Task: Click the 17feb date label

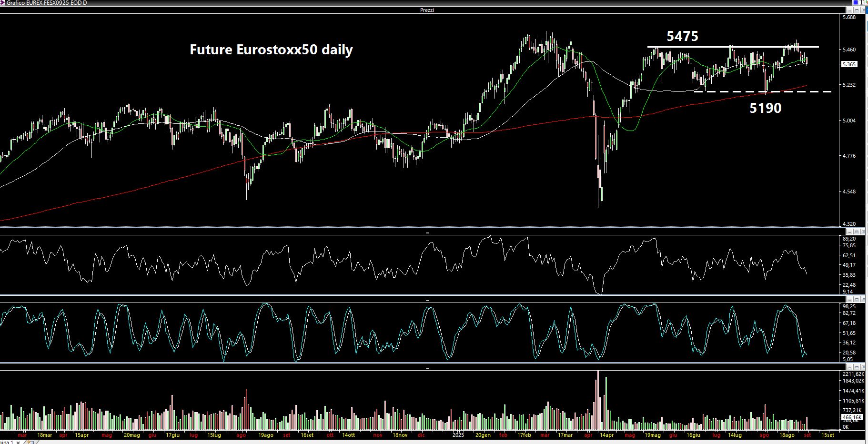Action: click(x=525, y=435)
